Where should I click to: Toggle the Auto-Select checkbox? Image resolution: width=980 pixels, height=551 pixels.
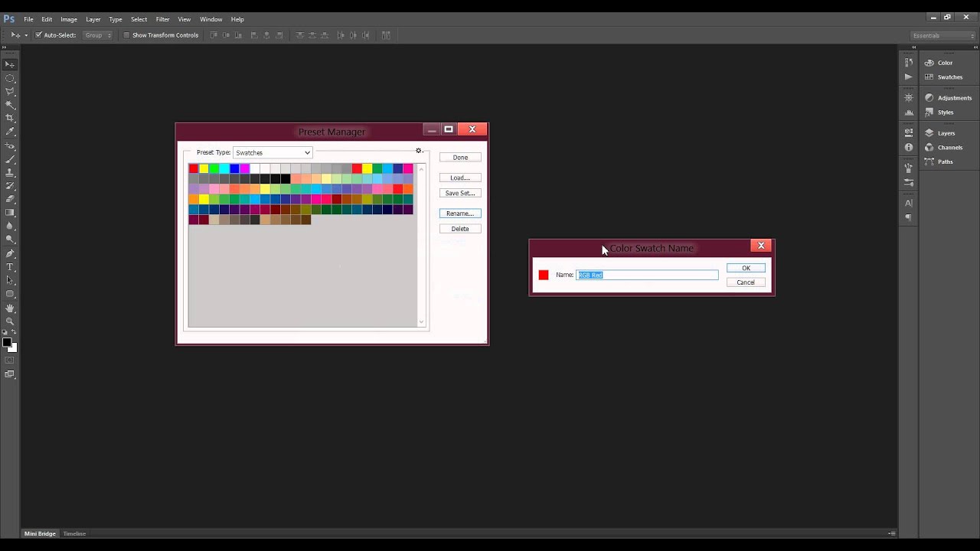[40, 35]
